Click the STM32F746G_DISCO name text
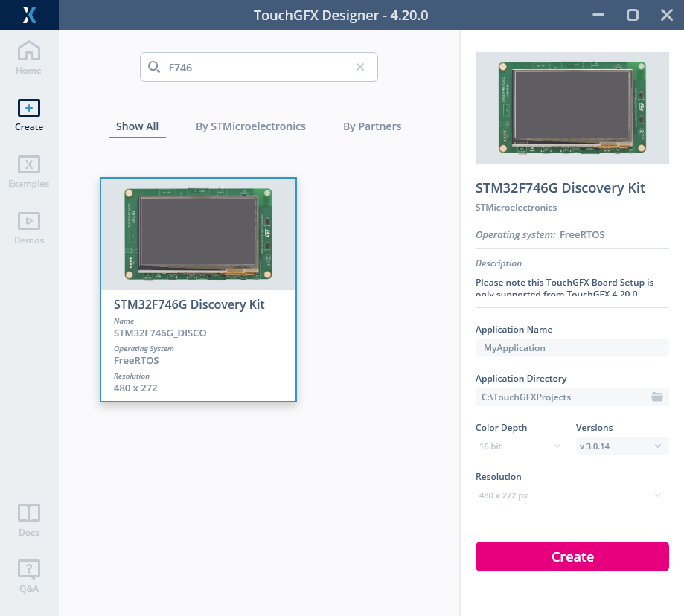This screenshot has width=684, height=616. coord(160,333)
